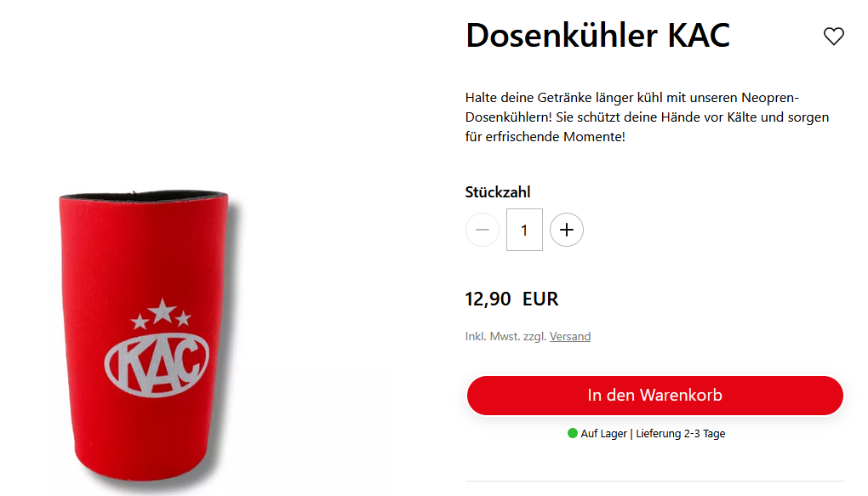This screenshot has height=496, width=868.
Task: Click the black top rim of the cooler
Action: pyautogui.click(x=143, y=195)
